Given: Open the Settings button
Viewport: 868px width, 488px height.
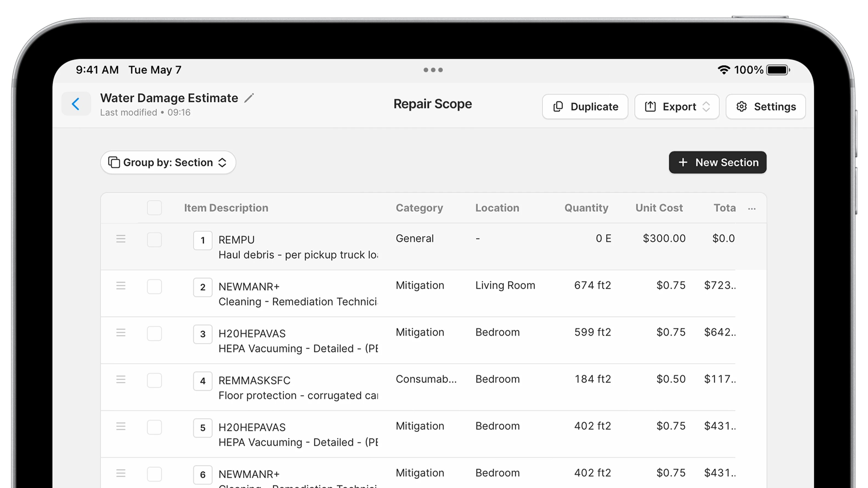Looking at the screenshot, I should tap(765, 107).
